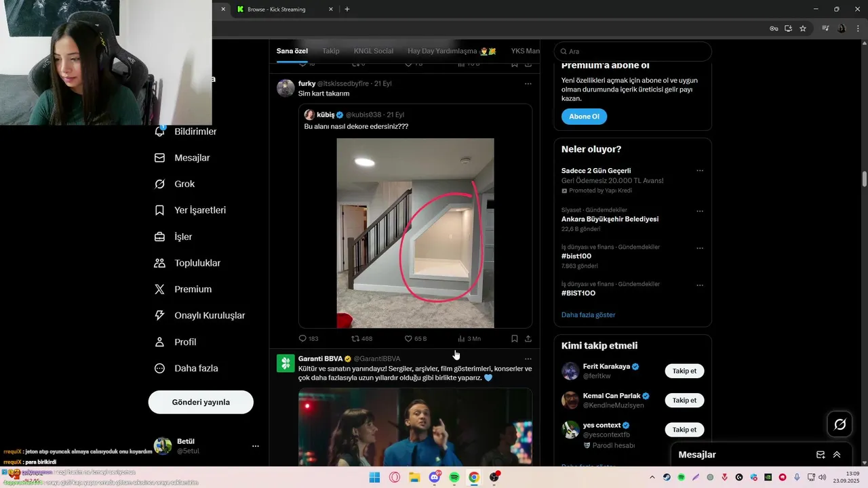Open Chrome media controls icon

(825, 28)
